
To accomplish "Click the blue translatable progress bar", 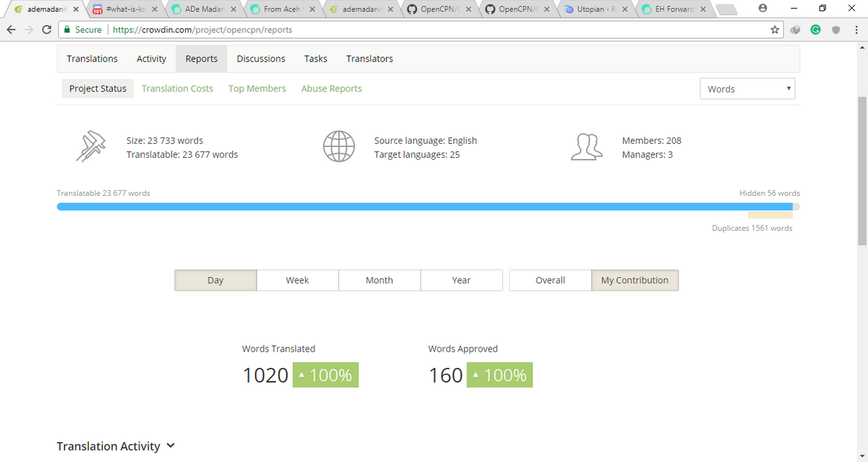I will [x=425, y=207].
